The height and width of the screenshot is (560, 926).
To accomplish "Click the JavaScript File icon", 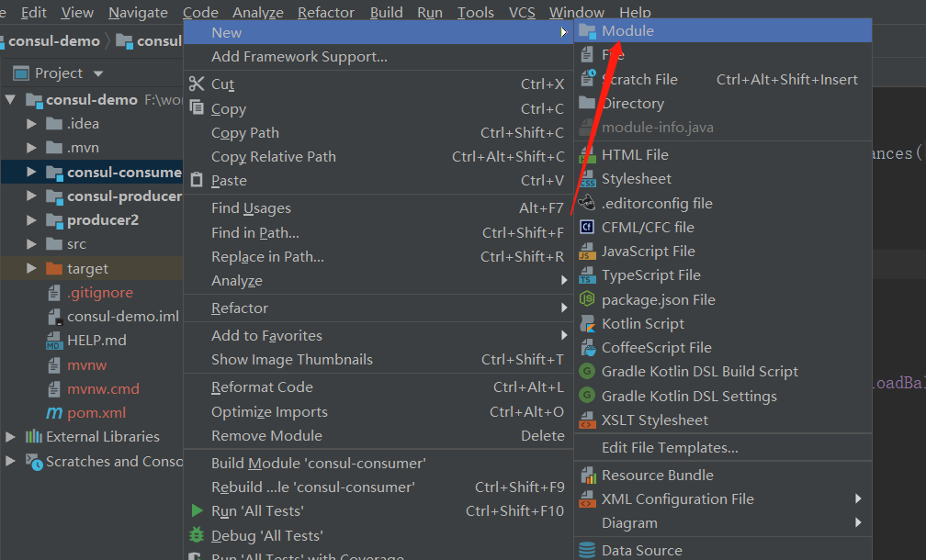I will click(587, 252).
